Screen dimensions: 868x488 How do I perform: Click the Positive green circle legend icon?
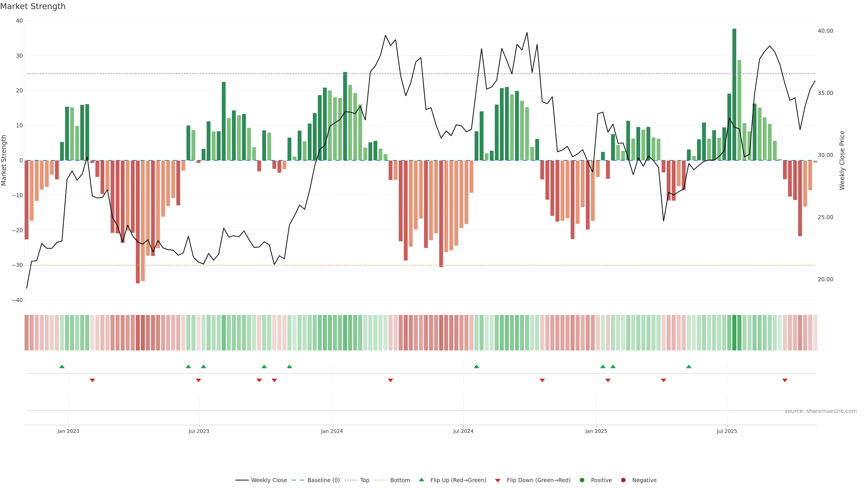pos(582,480)
